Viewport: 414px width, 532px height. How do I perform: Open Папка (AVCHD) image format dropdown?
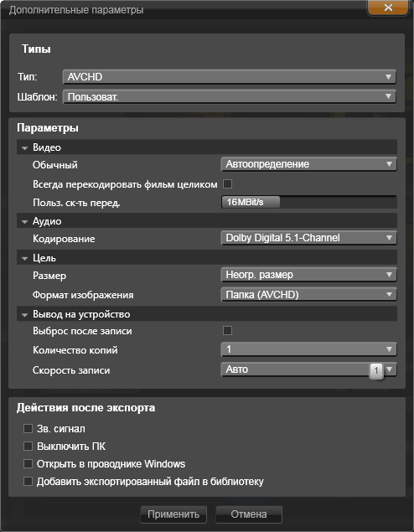tap(308, 295)
